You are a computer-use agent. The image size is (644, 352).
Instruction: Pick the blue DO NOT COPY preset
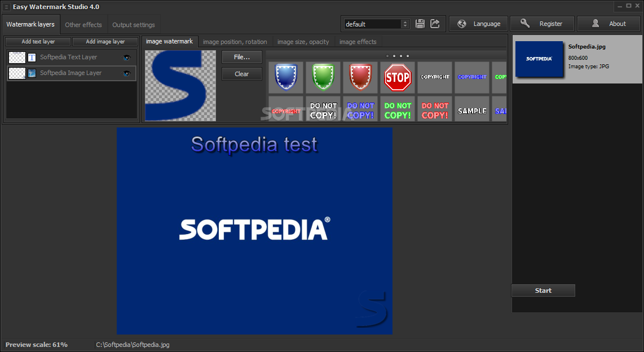pyautogui.click(x=360, y=109)
